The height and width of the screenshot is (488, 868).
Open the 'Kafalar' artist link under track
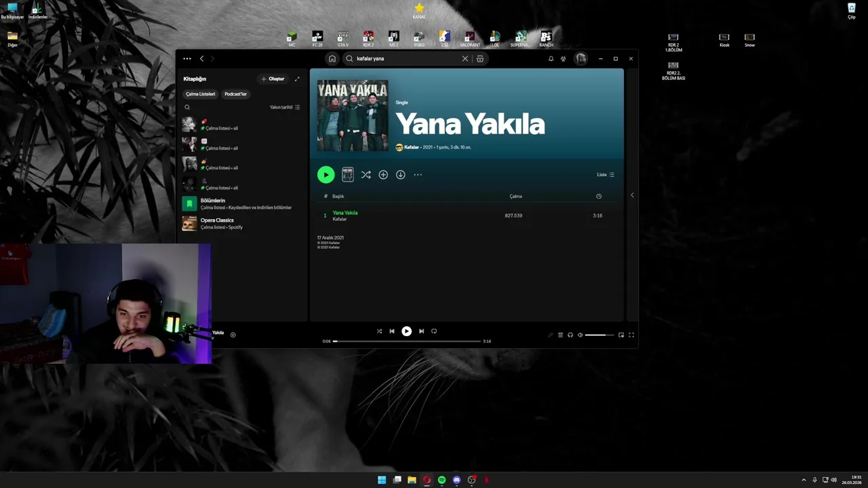point(340,220)
